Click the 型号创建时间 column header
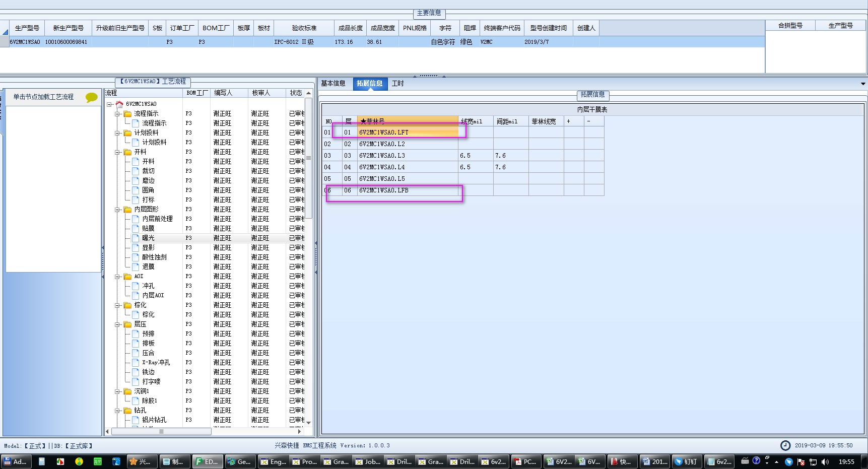Viewport: 868px width, 469px height. (549, 28)
